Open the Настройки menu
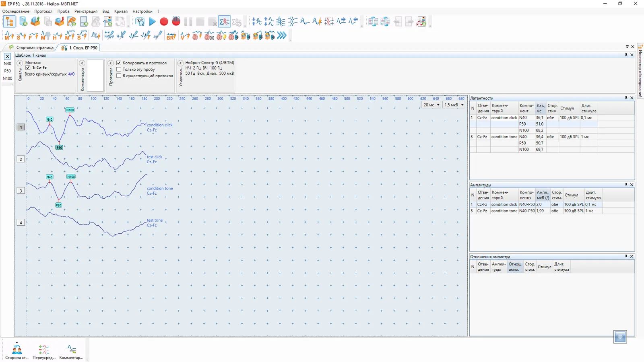The image size is (644, 362). pyautogui.click(x=142, y=11)
